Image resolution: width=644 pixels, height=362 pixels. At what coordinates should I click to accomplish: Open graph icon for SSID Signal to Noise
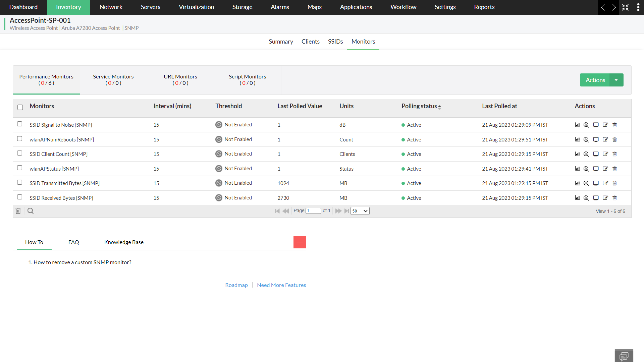coord(577,125)
